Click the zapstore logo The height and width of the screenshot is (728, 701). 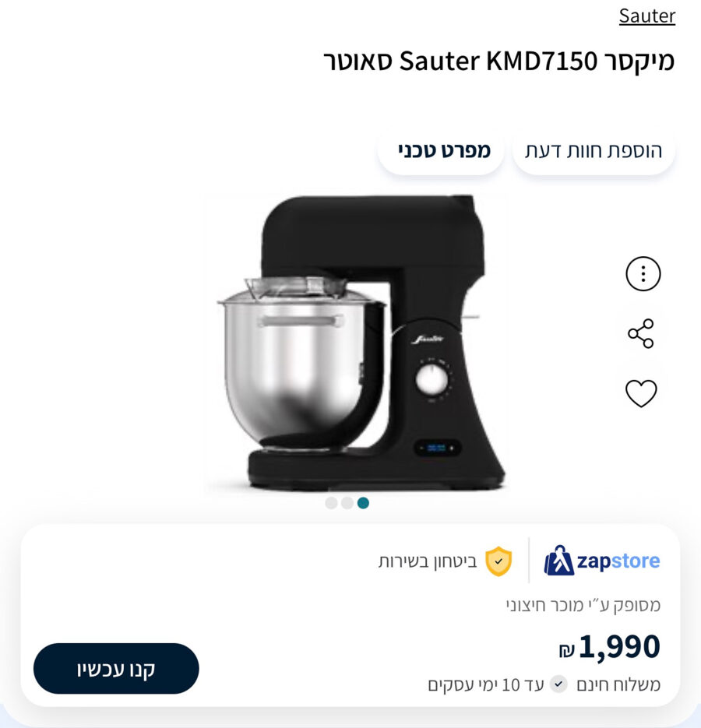601,561
